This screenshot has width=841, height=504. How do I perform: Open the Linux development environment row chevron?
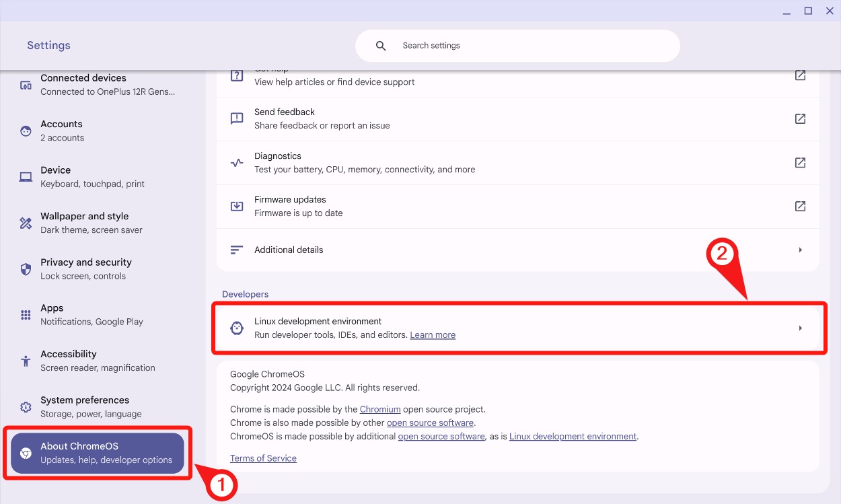coord(800,328)
